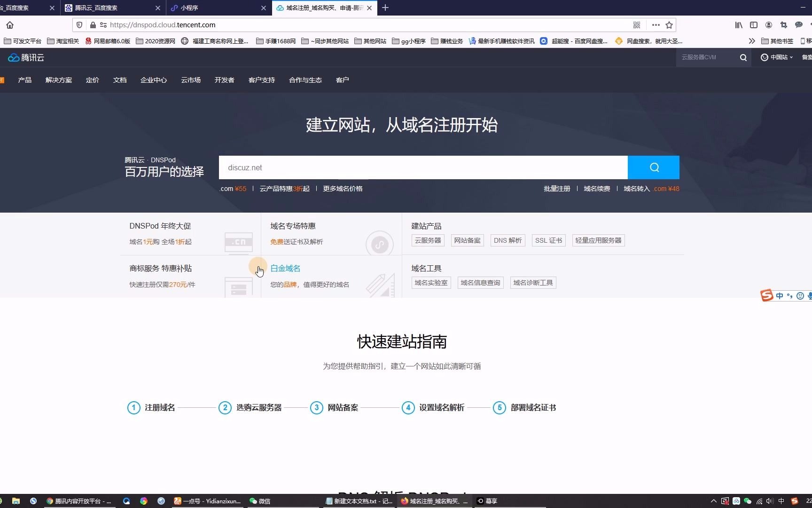Image resolution: width=812 pixels, height=508 pixels.
Task: Click the domain search input field
Action: tap(423, 167)
